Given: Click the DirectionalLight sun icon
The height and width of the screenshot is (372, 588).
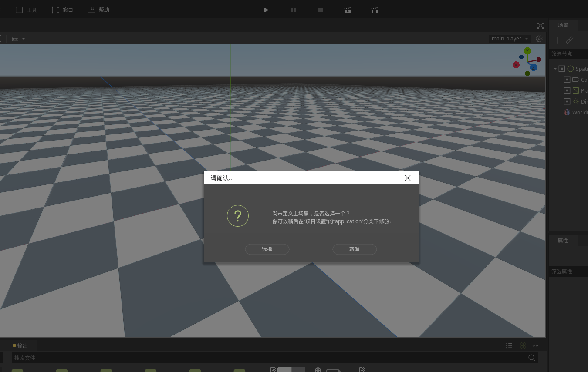Looking at the screenshot, I should [x=576, y=101].
